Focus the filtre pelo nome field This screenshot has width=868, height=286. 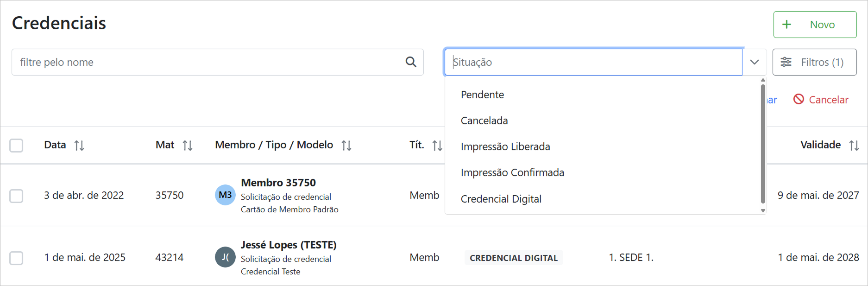(x=208, y=62)
